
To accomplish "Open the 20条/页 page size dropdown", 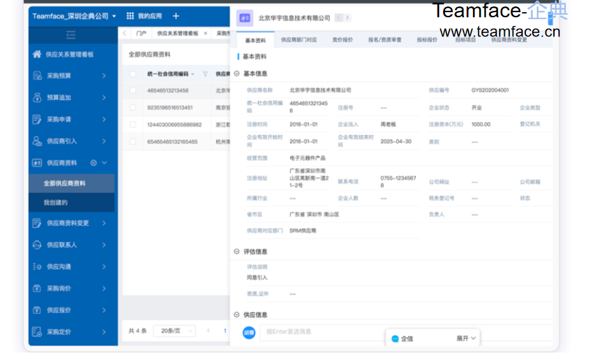I will [x=175, y=331].
